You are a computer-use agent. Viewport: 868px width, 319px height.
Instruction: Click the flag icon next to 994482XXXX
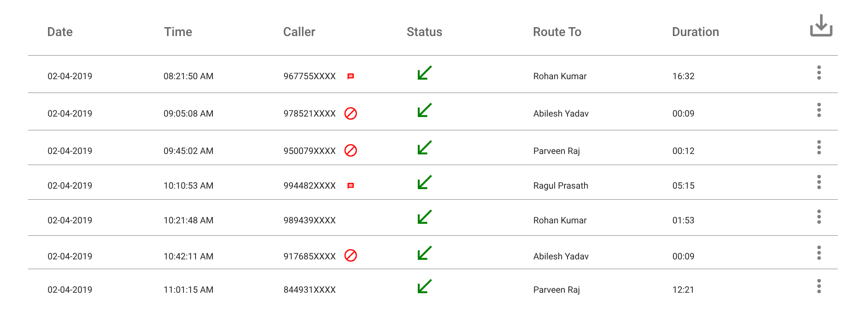click(x=351, y=186)
